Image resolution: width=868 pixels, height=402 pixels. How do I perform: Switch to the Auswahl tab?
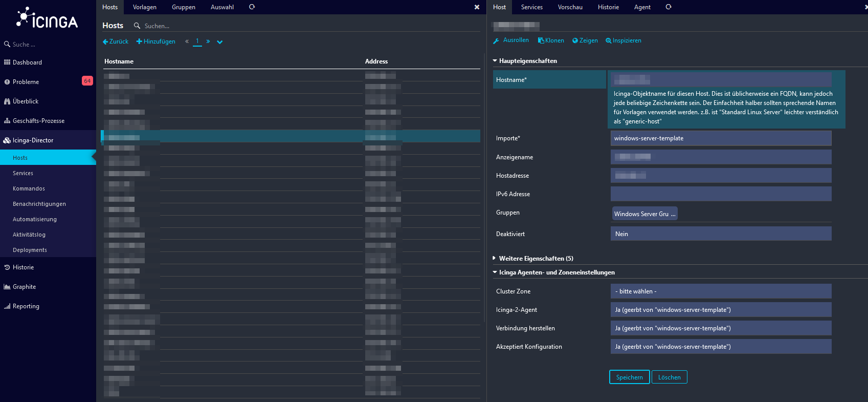coord(222,7)
